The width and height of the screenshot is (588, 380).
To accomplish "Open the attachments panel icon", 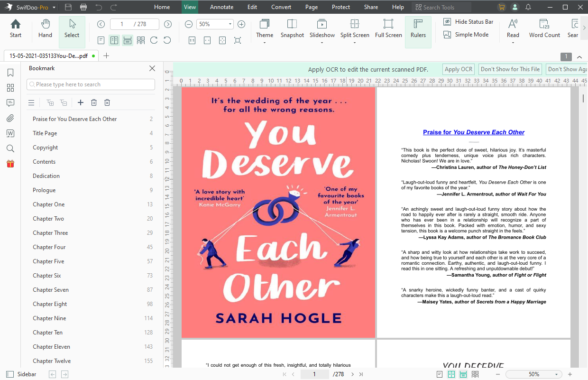I will (10, 118).
